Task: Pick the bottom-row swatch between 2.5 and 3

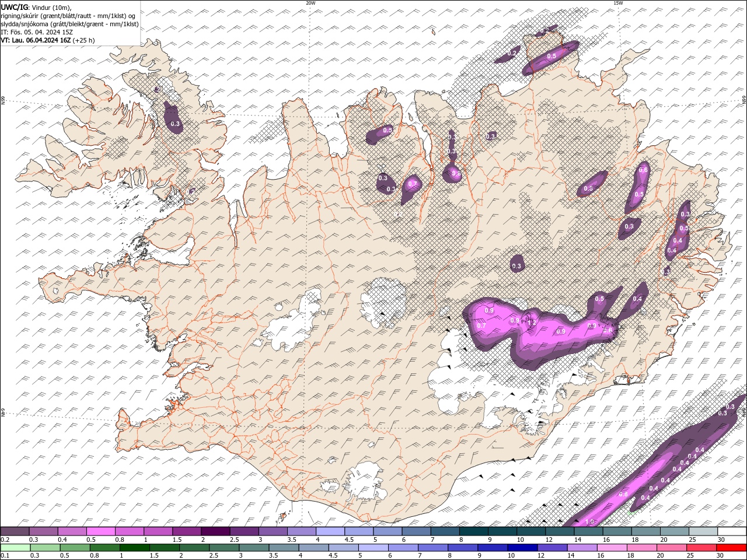Action: tap(224, 548)
